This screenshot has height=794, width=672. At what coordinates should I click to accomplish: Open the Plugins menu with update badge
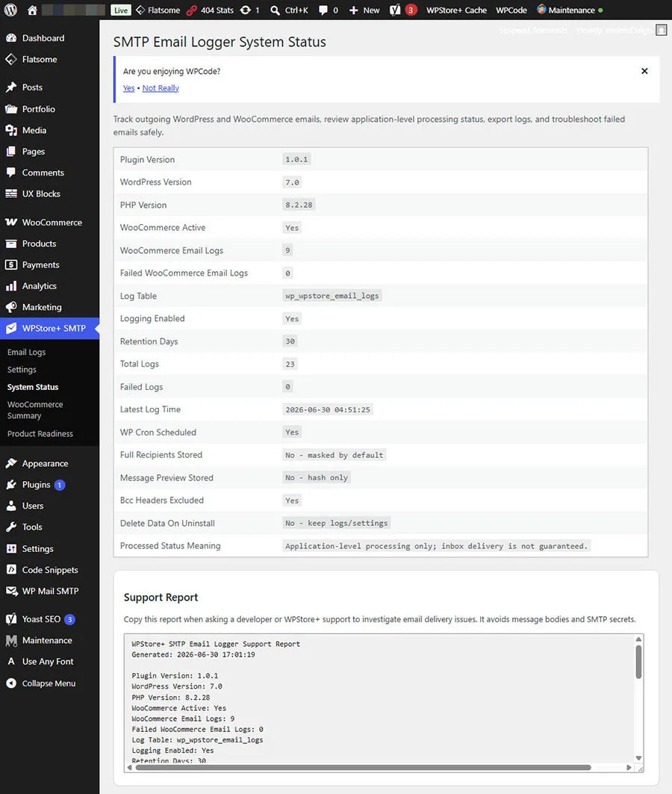(x=49, y=485)
